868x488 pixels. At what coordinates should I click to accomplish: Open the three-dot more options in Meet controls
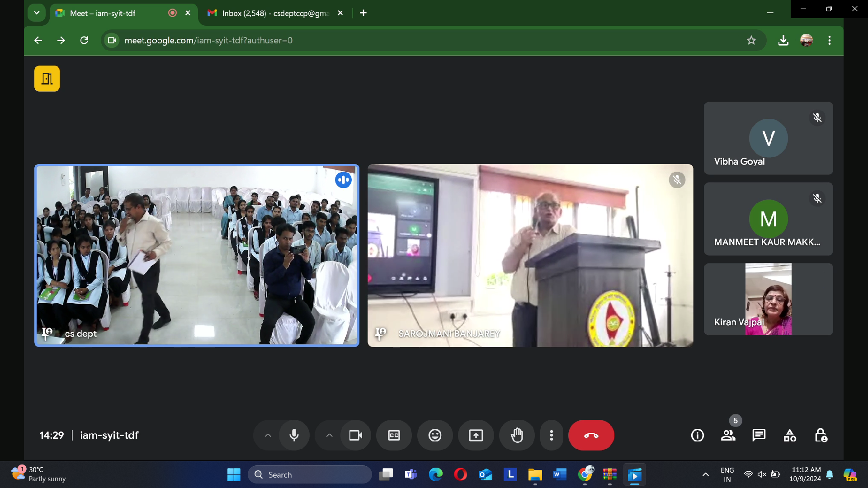coord(552,435)
